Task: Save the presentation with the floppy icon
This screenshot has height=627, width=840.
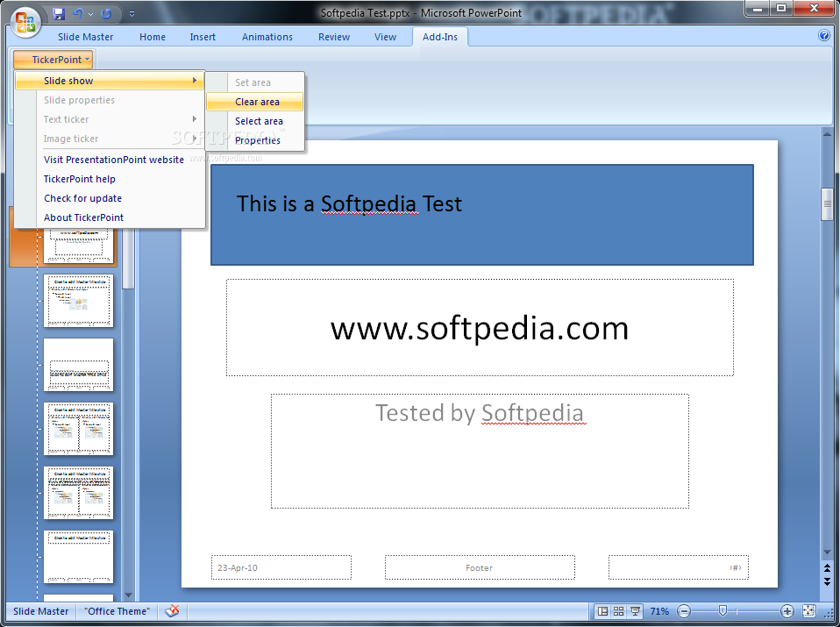Action: tap(59, 14)
